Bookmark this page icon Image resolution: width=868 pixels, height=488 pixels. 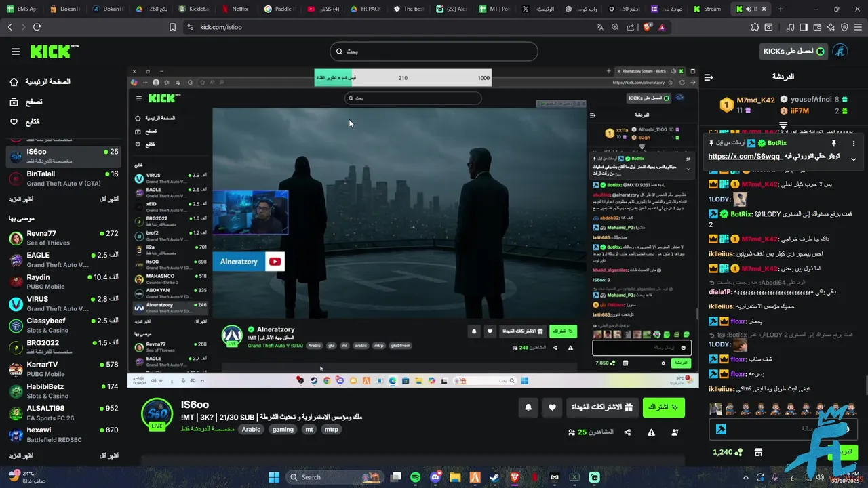pos(172,27)
